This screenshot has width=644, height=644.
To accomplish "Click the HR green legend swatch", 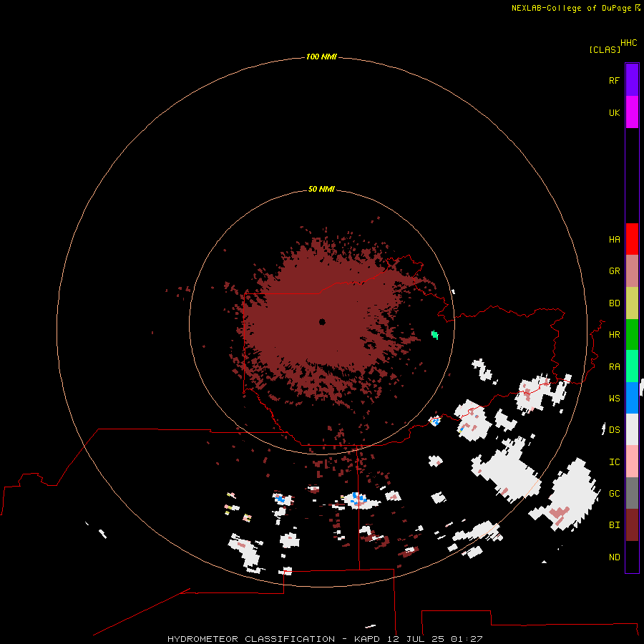I will point(632,335).
